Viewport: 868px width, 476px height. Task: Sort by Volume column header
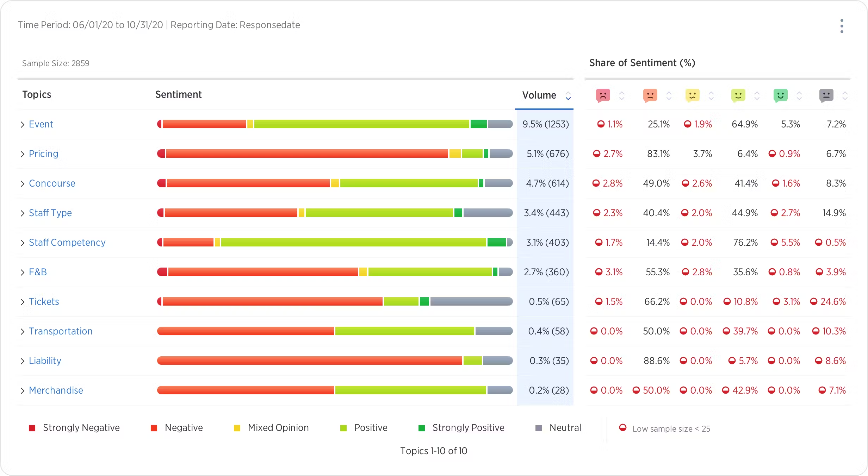(x=539, y=95)
